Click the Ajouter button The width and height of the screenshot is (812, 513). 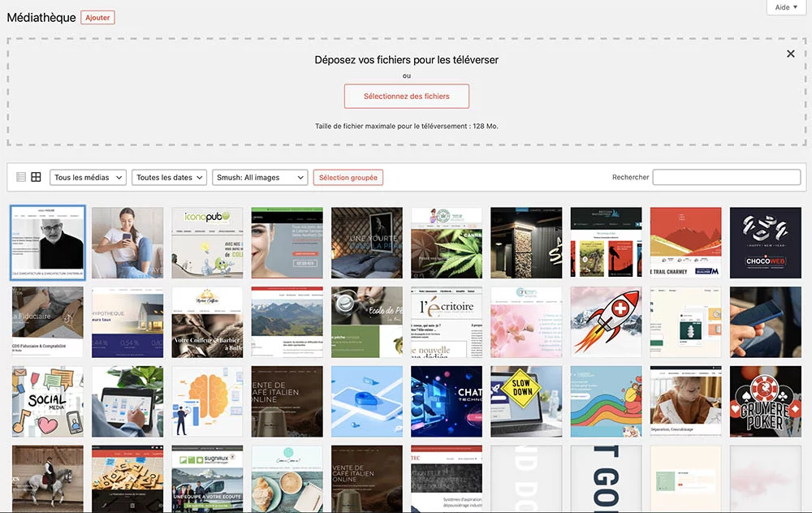coord(97,18)
